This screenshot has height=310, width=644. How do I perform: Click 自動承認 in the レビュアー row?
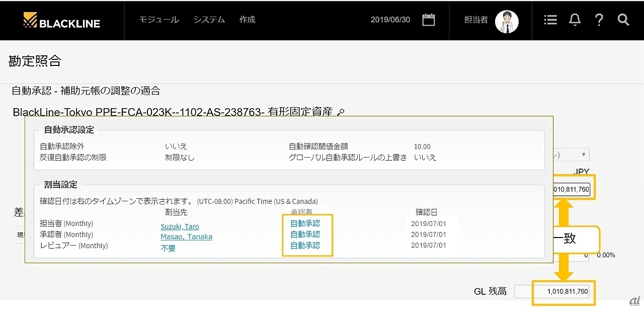pyautogui.click(x=305, y=245)
